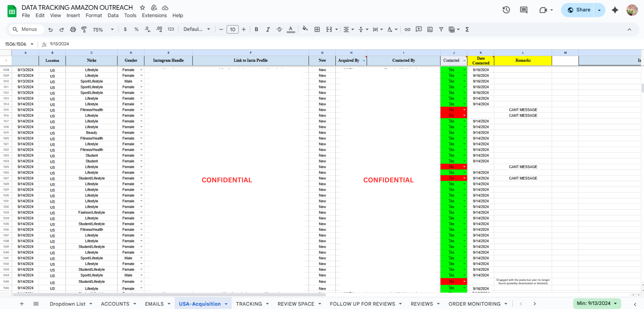Viewport: 644px width, 310px height.
Task: Toggle italic formatting
Action: point(268,29)
